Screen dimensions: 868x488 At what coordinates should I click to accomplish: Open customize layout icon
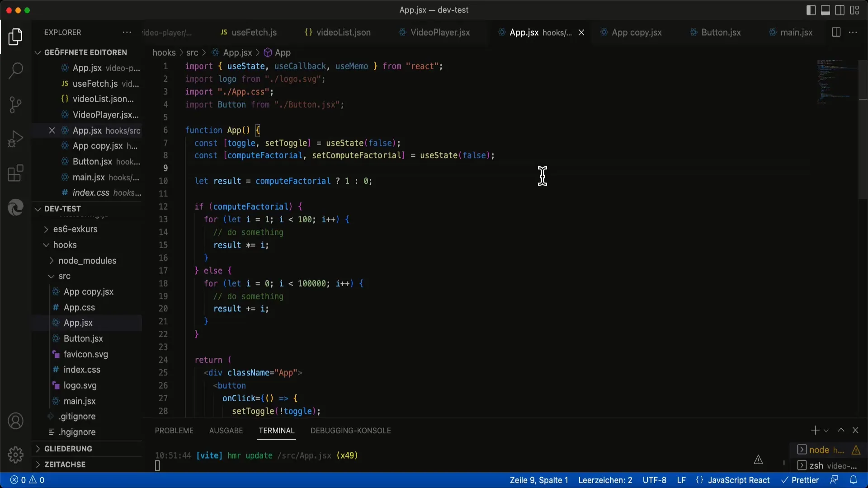coord(854,10)
